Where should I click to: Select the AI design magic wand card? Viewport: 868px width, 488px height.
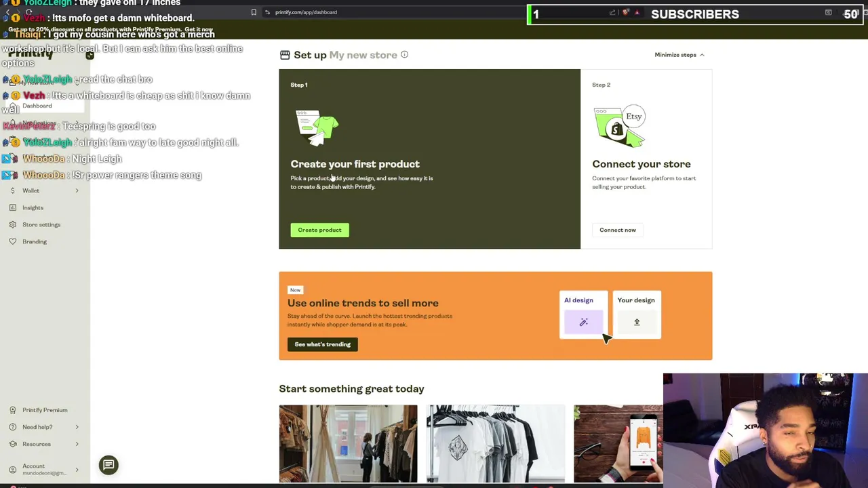pos(583,316)
